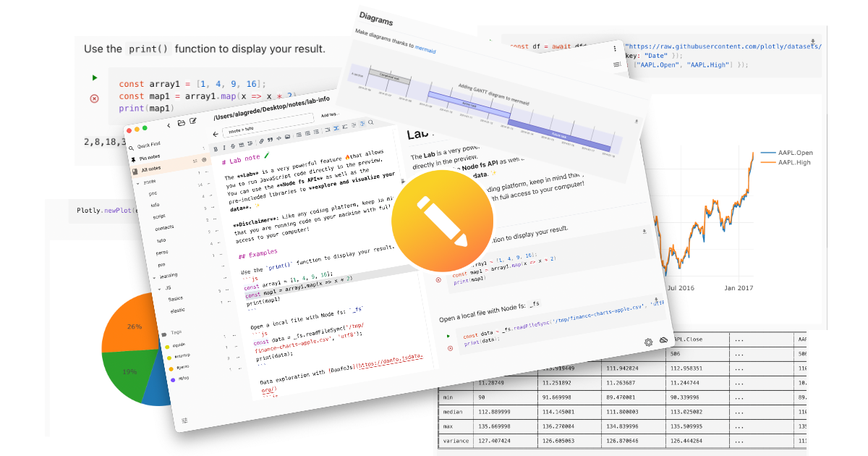Click the back chevron in window titlebar

point(169,125)
